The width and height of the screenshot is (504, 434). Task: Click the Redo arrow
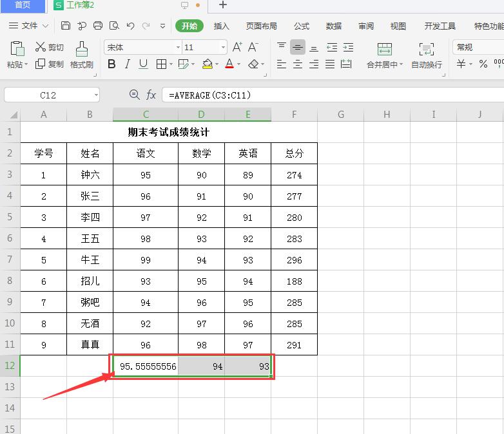146,26
